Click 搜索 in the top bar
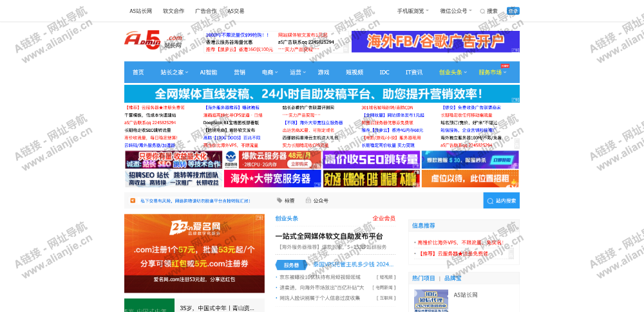644x312 pixels. coord(489,11)
